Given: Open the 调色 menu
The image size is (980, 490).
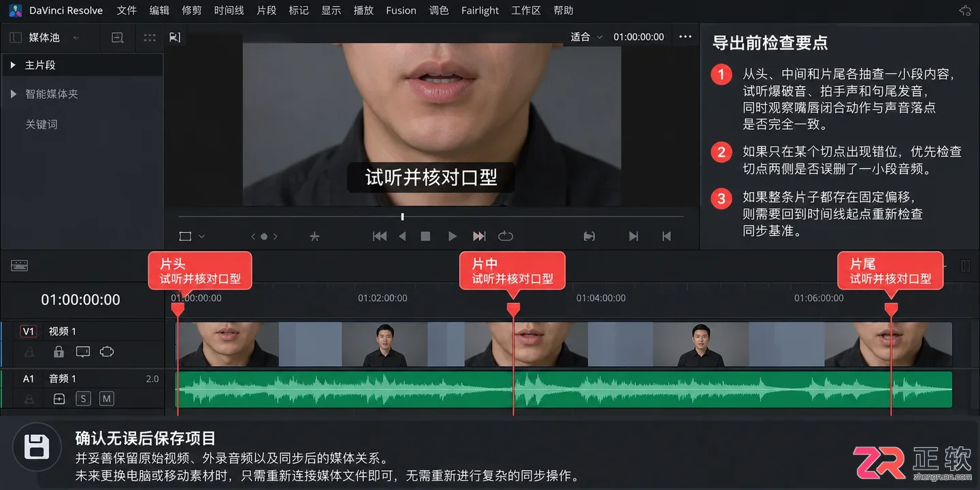Looking at the screenshot, I should click(x=439, y=10).
